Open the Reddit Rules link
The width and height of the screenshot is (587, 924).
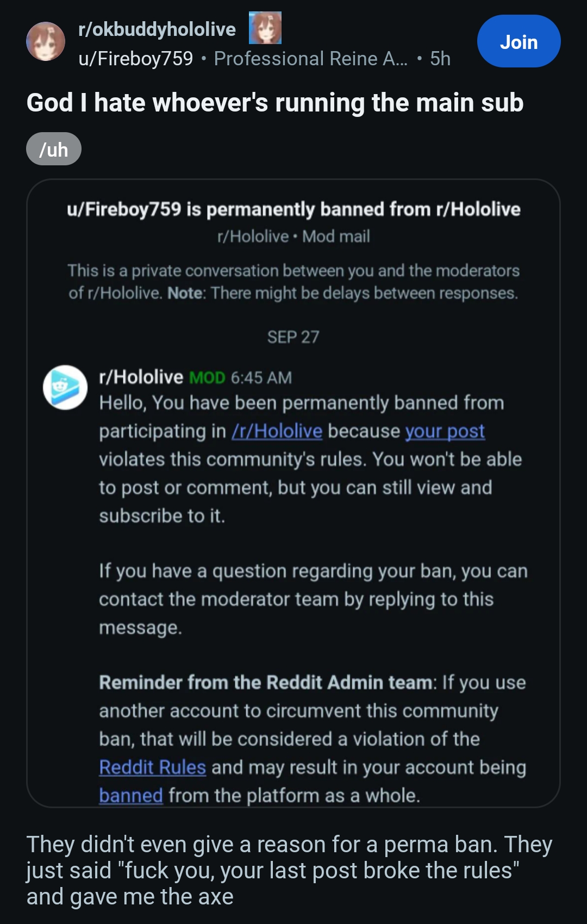pos(152,767)
